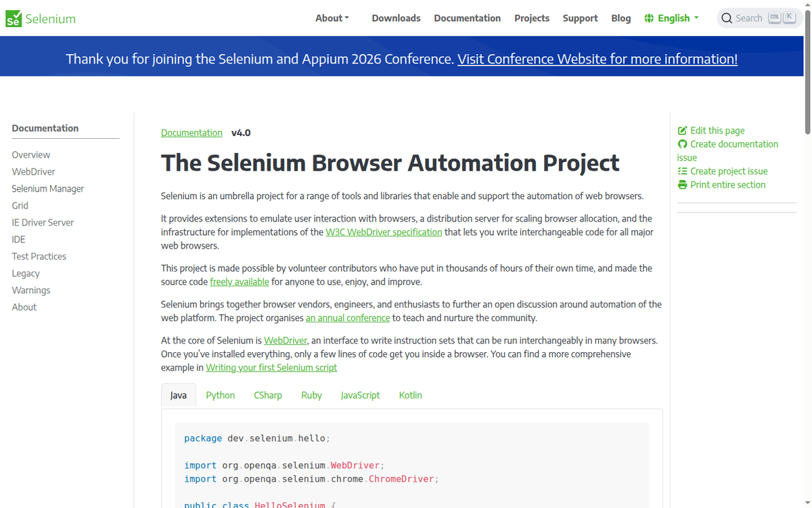Click the magnifier icon in the search box
812x508 pixels.
(727, 18)
